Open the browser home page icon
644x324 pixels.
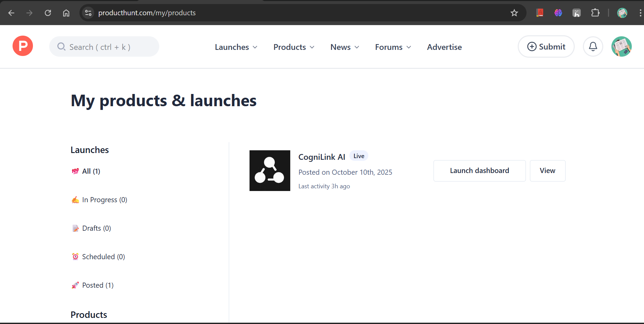[x=66, y=13]
